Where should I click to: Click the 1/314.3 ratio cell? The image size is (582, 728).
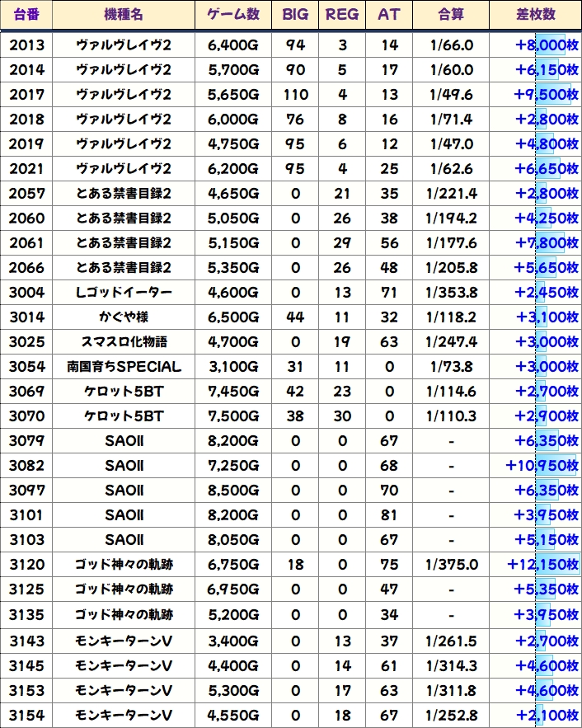click(x=451, y=666)
